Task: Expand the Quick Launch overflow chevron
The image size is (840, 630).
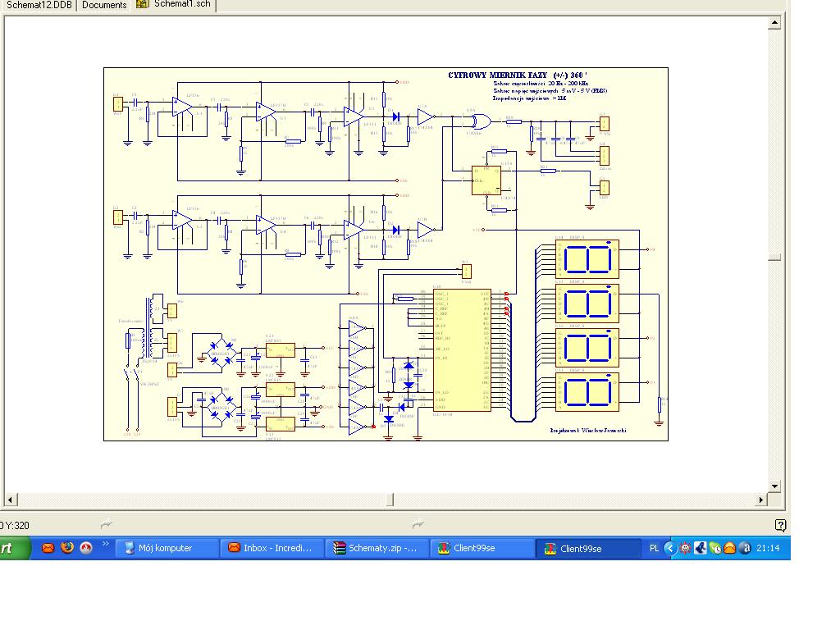Action: tap(106, 545)
